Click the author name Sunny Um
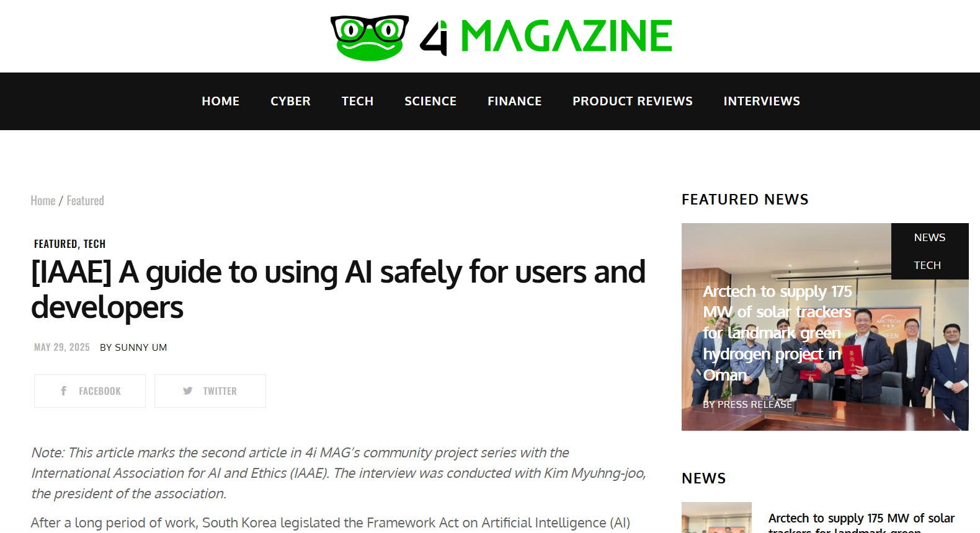Image resolution: width=980 pixels, height=533 pixels. point(141,348)
